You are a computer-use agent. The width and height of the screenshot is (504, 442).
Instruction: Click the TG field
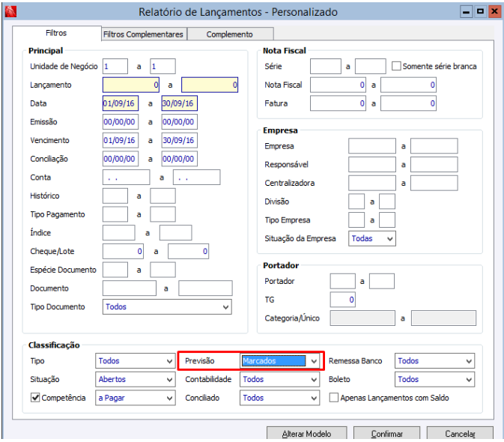[x=343, y=300]
